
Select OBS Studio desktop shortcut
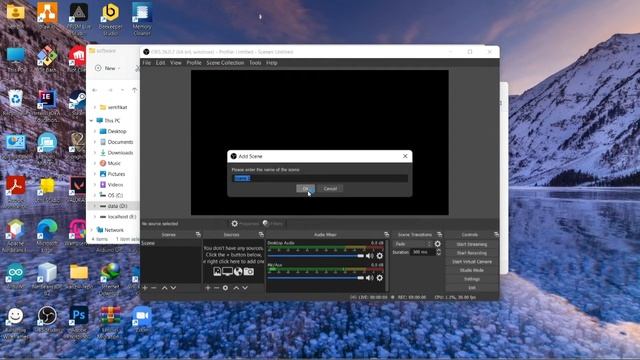click(x=47, y=320)
